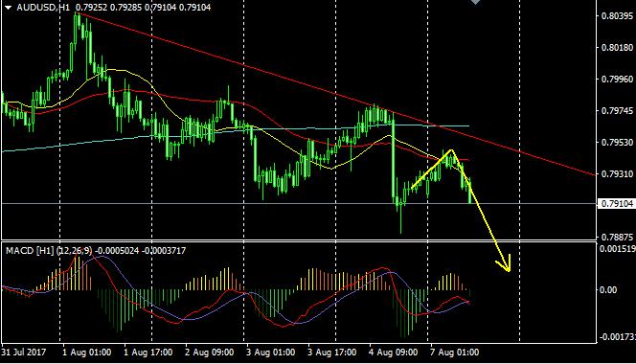
Task: Click the 0.79745 price scale label
Action: [x=617, y=111]
